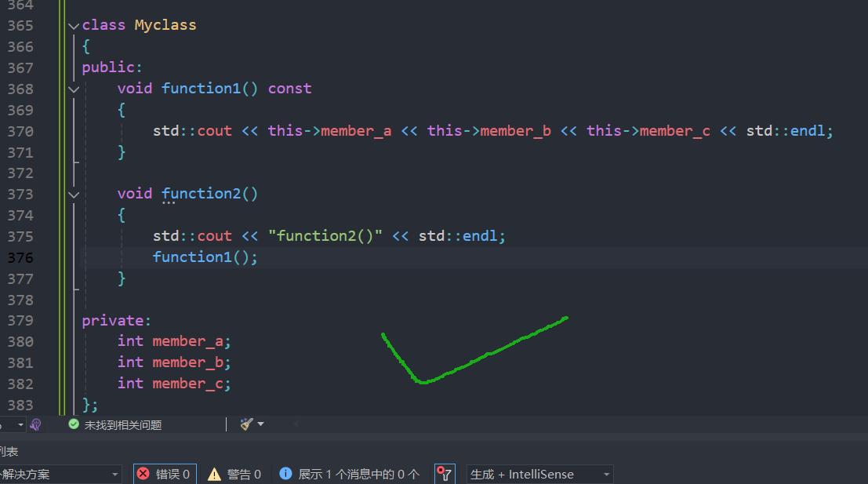The image size is (868, 484).
Task: Toggle the 错误 0 error filter
Action: pyautogui.click(x=165, y=473)
